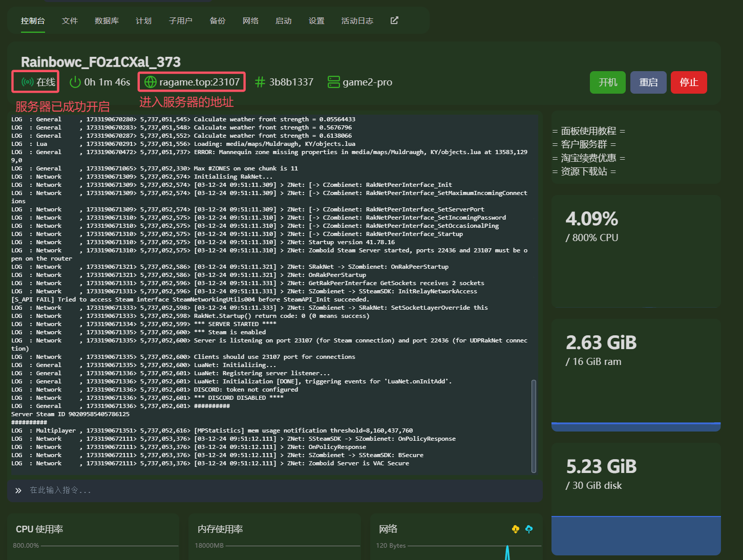Open the 面板使用教程 link
743x560 pixels.
point(588,131)
